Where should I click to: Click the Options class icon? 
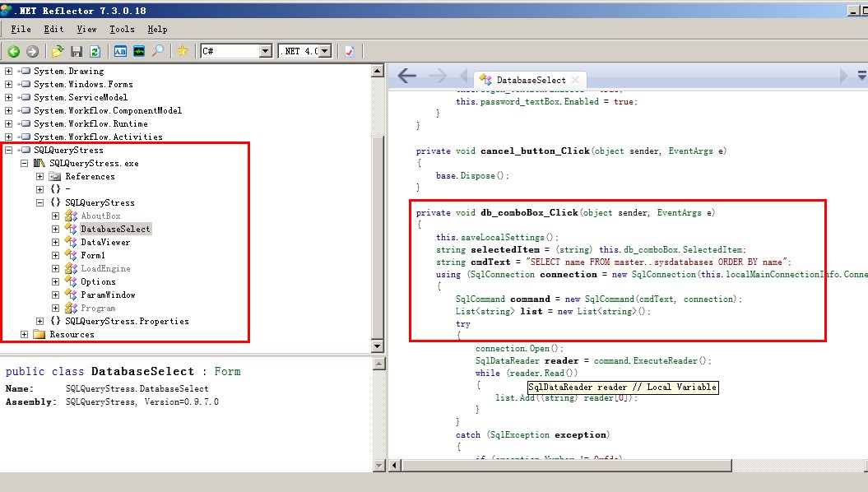coord(71,281)
